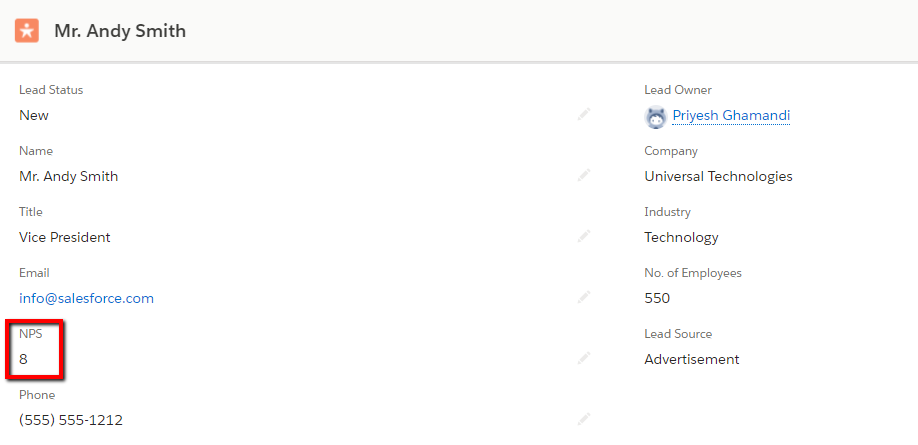The image size is (918, 445).
Task: Click the Name field value Mr. Andy Smith
Action: click(x=68, y=176)
